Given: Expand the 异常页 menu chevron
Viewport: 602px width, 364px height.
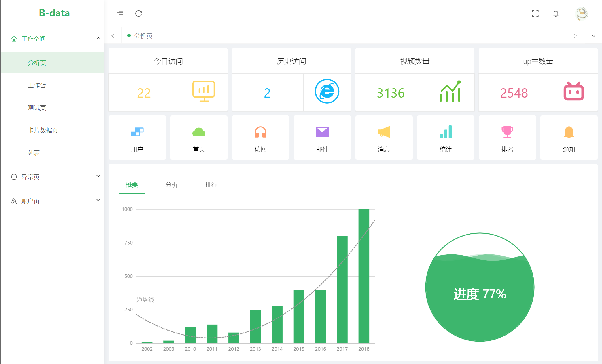Looking at the screenshot, I should point(98,176).
